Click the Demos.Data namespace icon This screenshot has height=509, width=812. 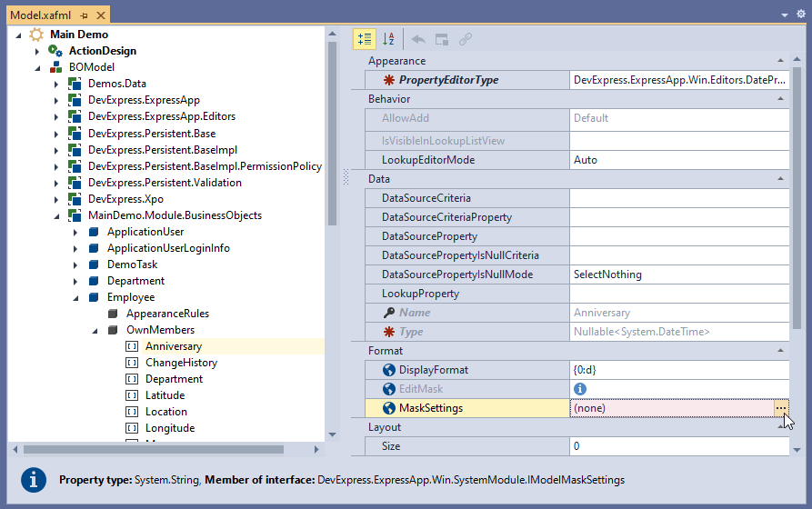click(75, 84)
